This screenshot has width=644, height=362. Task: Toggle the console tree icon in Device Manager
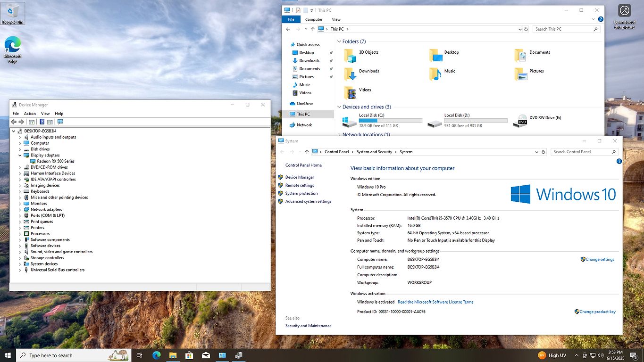click(32, 122)
